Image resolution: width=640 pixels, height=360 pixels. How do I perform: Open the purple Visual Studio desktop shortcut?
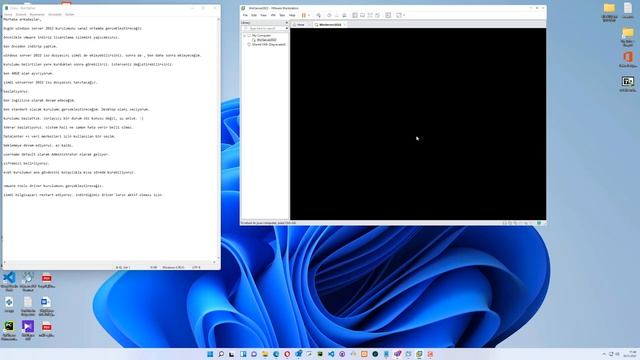click(28, 330)
